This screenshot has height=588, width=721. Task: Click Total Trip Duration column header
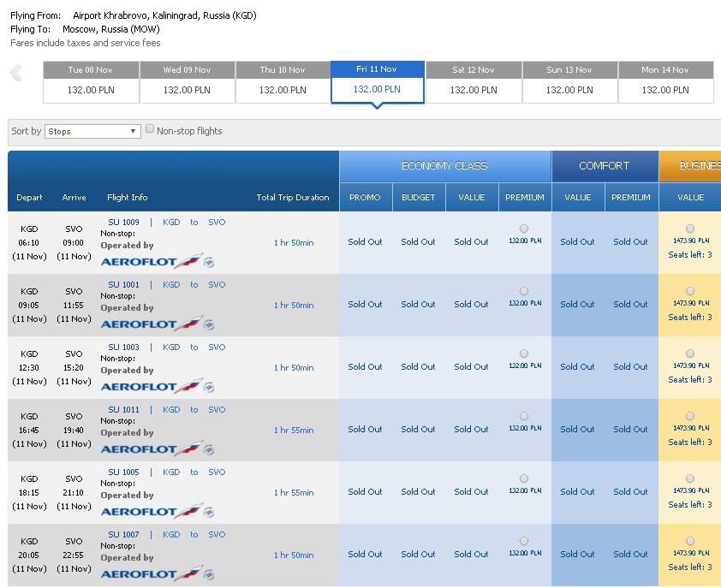293,197
